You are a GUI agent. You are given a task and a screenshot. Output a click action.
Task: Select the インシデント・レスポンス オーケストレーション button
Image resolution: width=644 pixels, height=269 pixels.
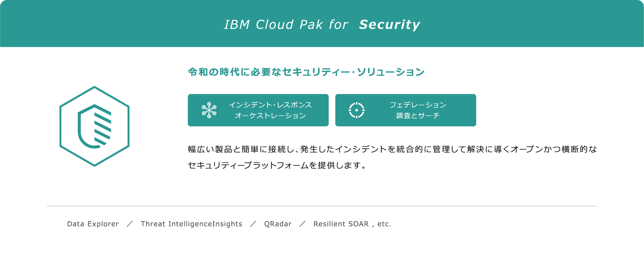point(258,110)
